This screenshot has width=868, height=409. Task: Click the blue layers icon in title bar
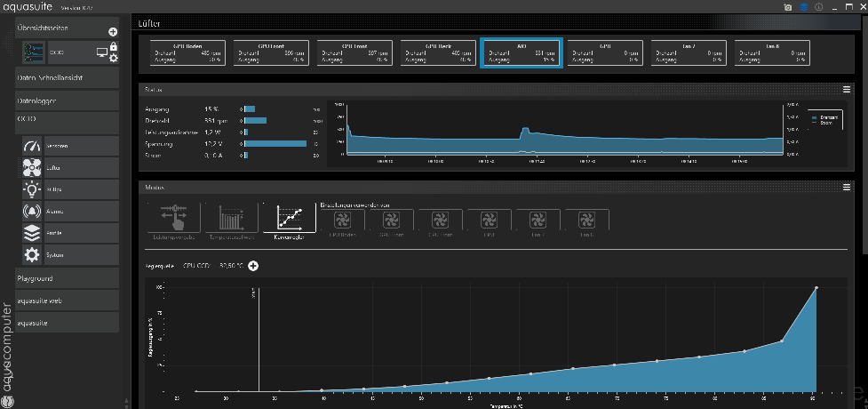pyautogui.click(x=803, y=7)
